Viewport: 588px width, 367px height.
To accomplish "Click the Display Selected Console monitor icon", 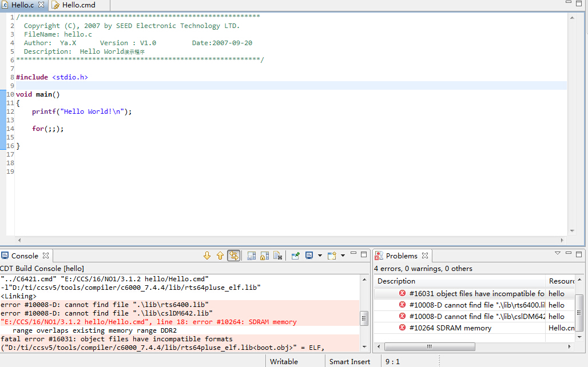I will tap(309, 256).
